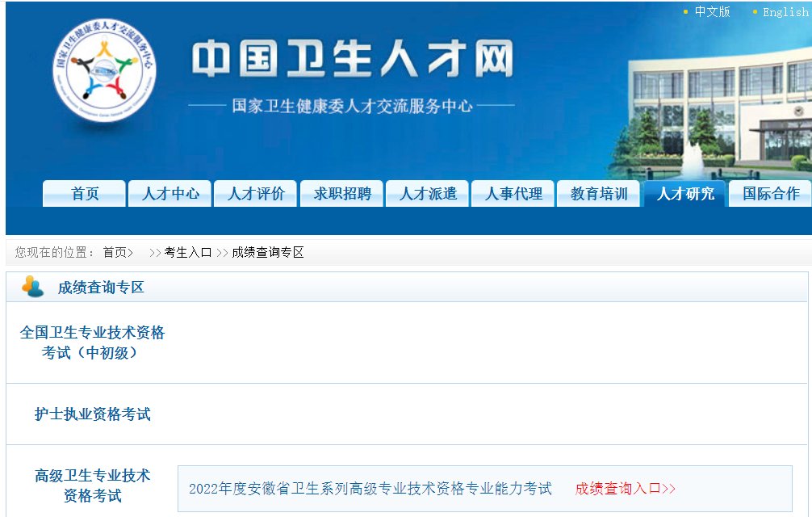Open the 国际合作 tab
Image resolution: width=812 pixels, height=517 pixels.
point(770,194)
